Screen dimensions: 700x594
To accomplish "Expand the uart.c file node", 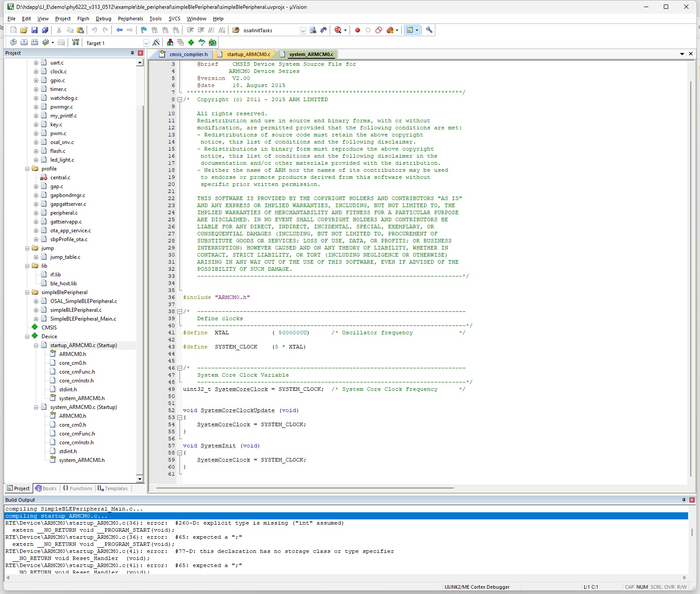I will (x=36, y=63).
